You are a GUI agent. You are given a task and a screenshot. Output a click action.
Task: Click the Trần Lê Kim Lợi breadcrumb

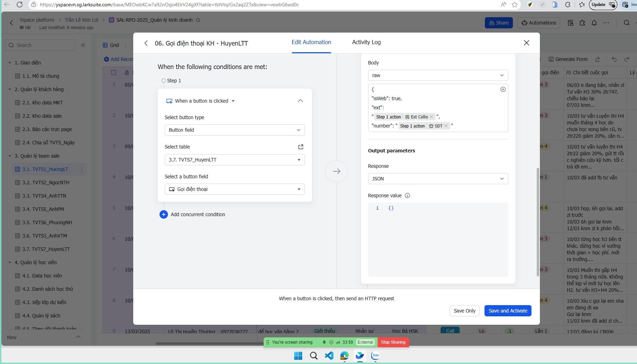tap(81, 20)
